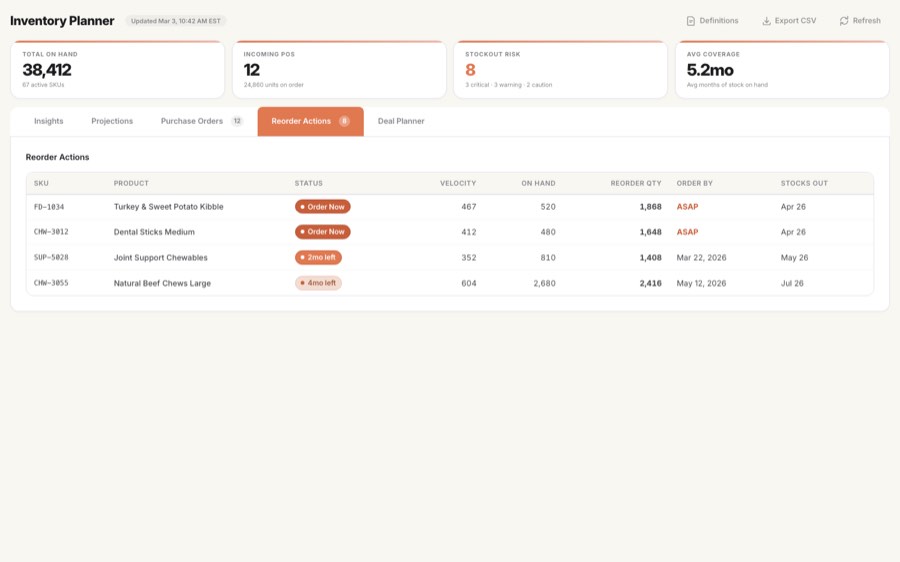Sort by the Stocks Out column header
The image size is (900, 562).
click(804, 183)
